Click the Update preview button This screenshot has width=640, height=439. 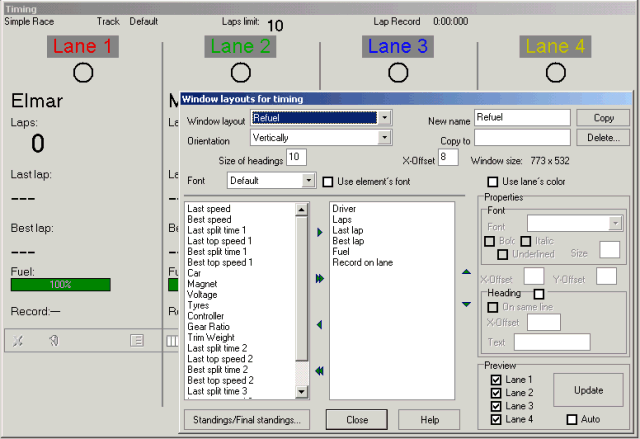(588, 390)
